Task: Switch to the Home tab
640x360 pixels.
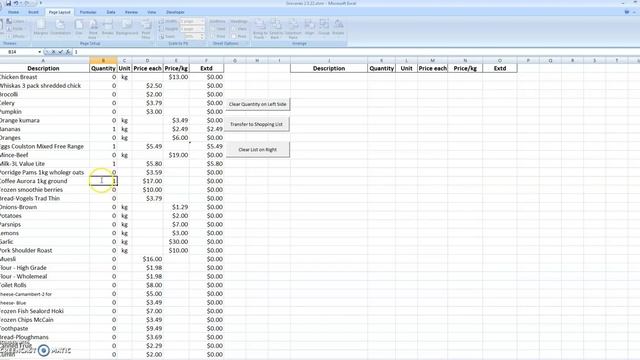Action: 13,12
